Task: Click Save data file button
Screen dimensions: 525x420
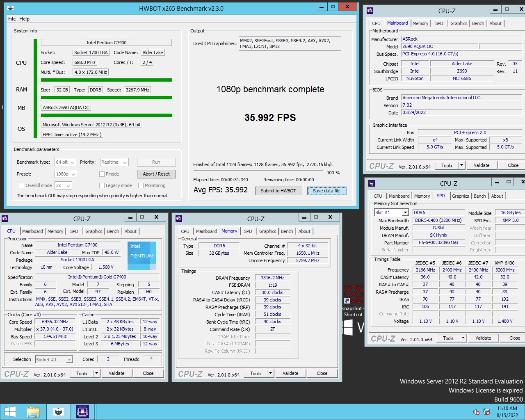Action: tap(326, 191)
